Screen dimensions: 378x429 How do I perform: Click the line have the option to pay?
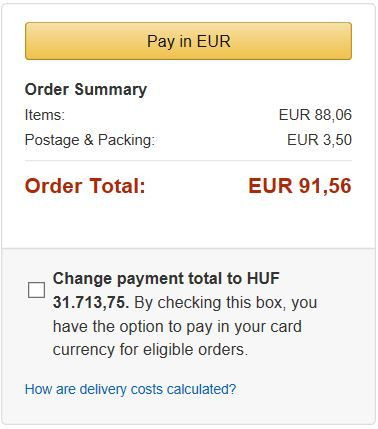(177, 327)
